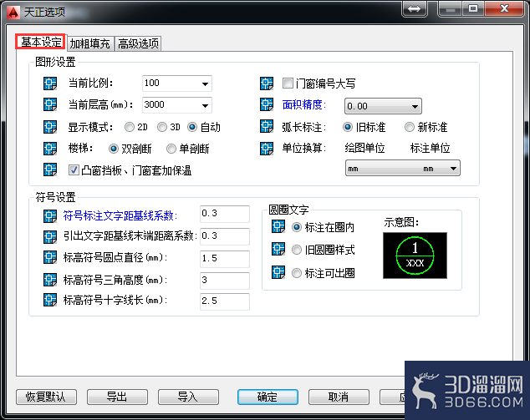Click the red A logo in title bar
This screenshot has width=530, height=420.
click(13, 13)
